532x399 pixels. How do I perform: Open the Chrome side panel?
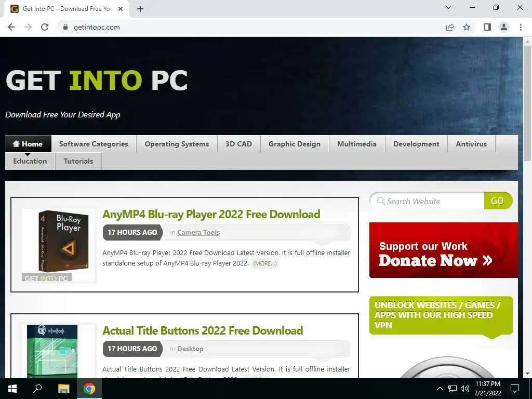(487, 27)
